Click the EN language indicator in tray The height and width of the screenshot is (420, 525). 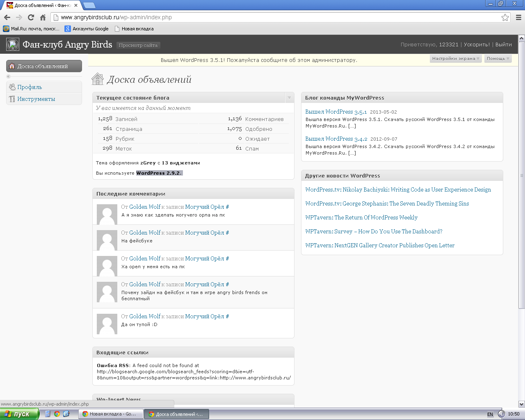coord(490,414)
